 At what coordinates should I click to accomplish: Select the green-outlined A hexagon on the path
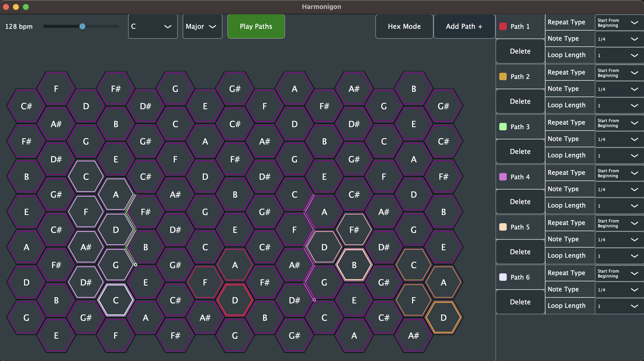(115, 194)
